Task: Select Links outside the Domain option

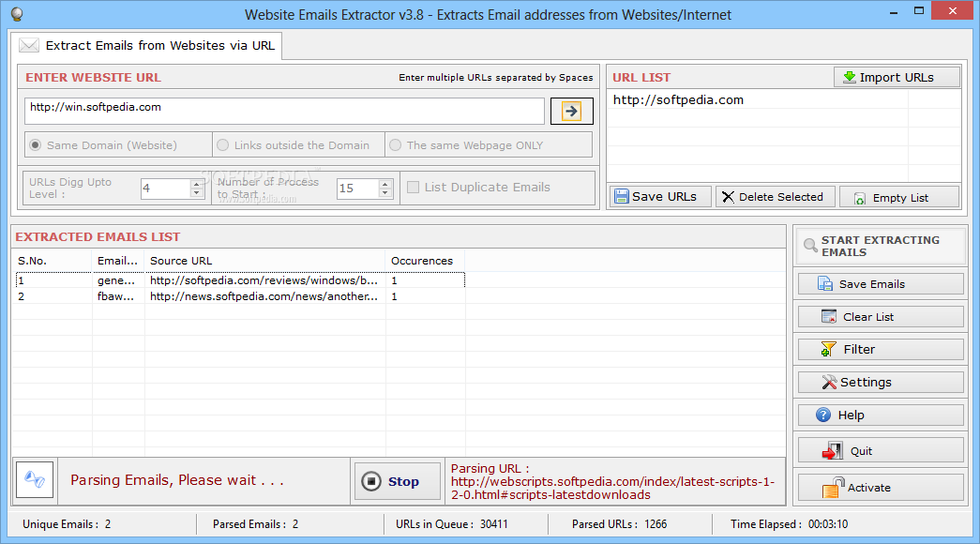Action: [x=222, y=145]
